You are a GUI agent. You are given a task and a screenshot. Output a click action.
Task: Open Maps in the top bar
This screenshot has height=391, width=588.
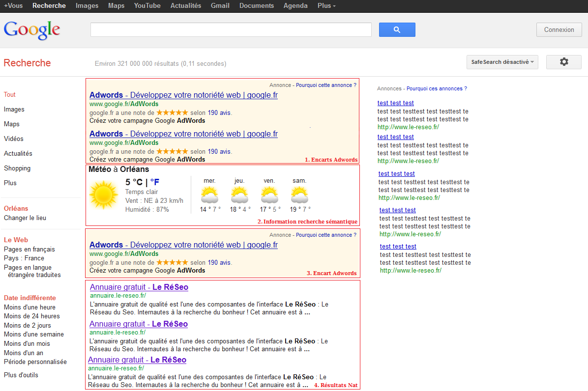116,5
